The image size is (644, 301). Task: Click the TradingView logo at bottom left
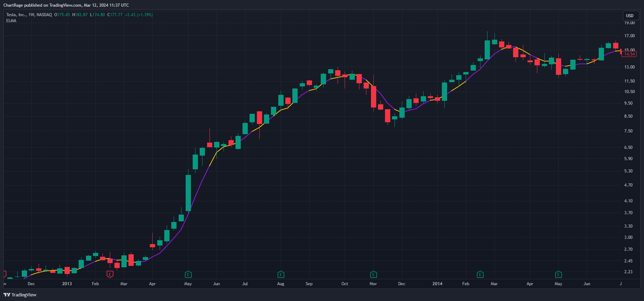[20, 295]
